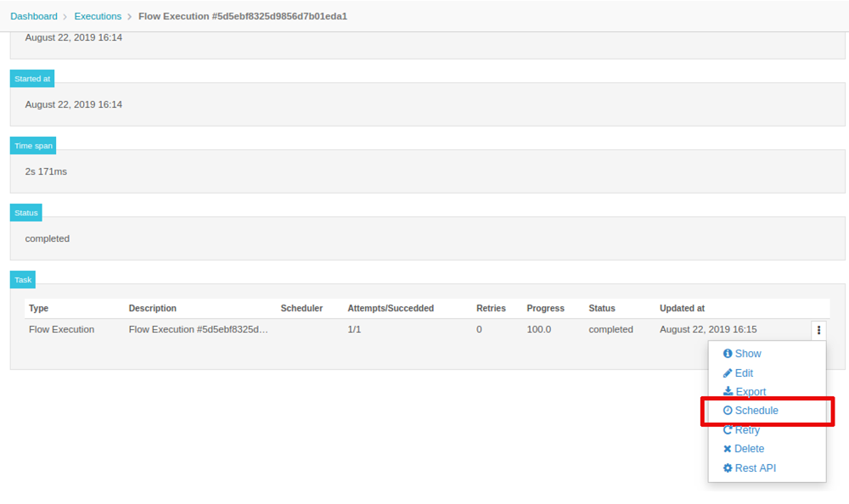Viewport: 849px width, 504px height.
Task: Click the Scheduler column header
Action: coord(301,308)
